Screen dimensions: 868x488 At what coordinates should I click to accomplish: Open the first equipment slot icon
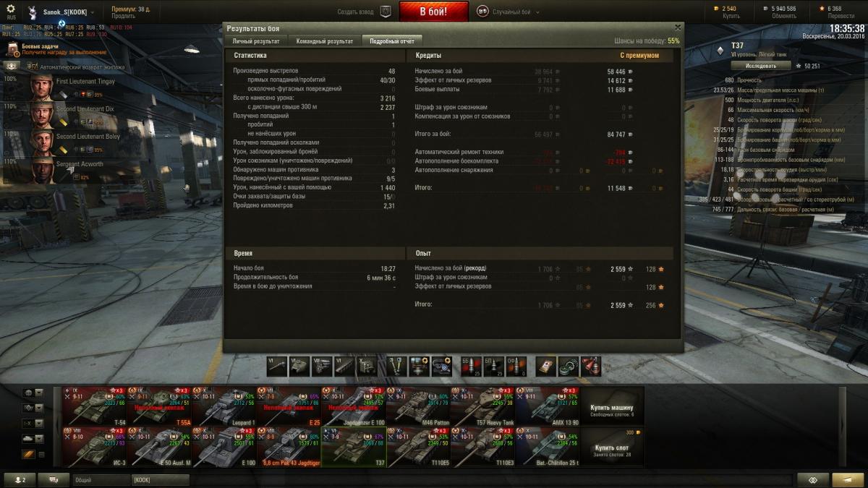pyautogui.click(x=397, y=366)
